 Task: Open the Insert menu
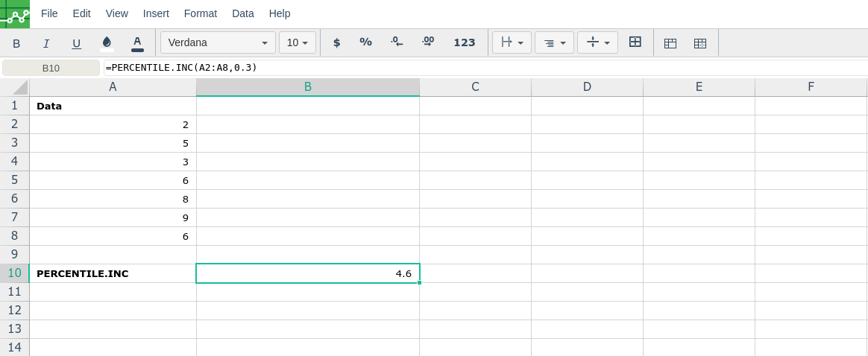point(156,13)
